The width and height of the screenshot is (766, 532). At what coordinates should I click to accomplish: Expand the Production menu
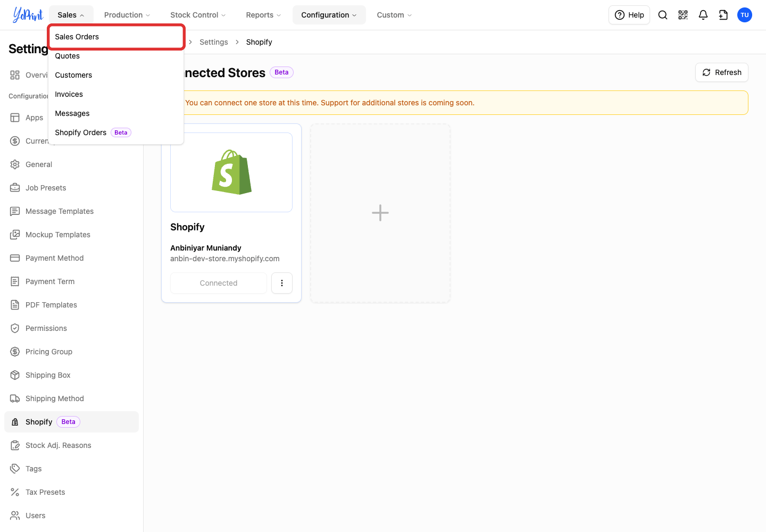click(x=127, y=15)
